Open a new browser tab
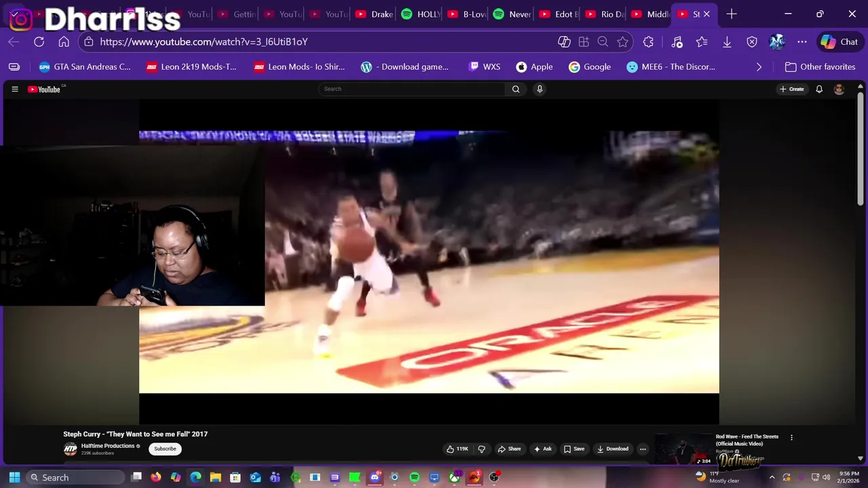The height and width of the screenshot is (488, 868). point(731,14)
